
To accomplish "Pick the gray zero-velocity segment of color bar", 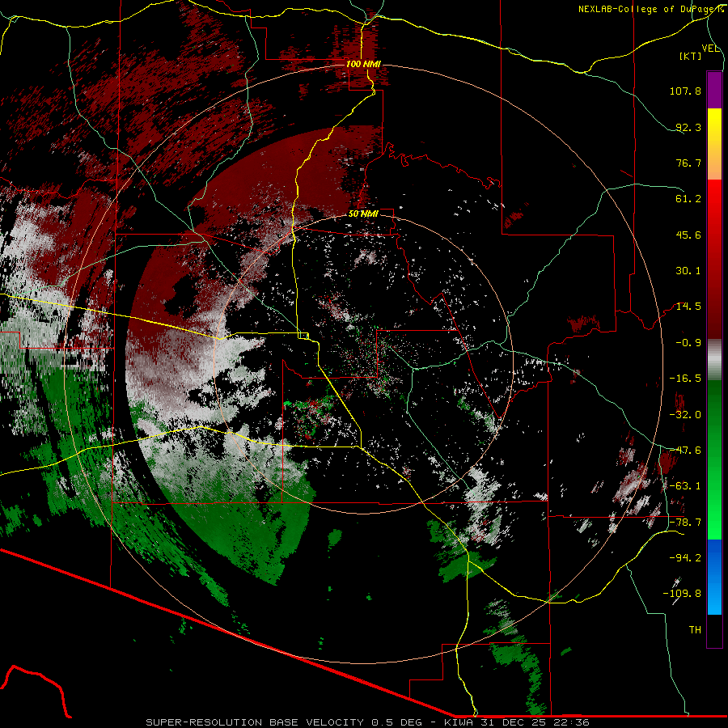I will 714,360.
